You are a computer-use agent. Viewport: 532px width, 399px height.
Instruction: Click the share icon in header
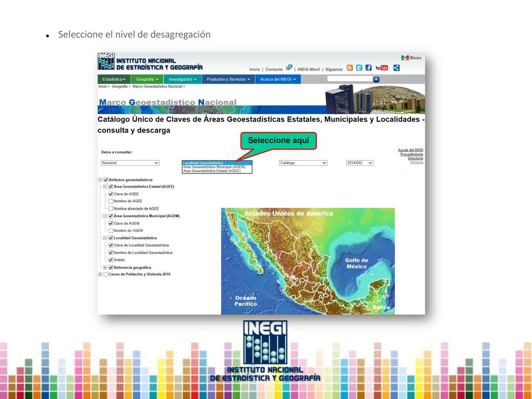pos(396,68)
